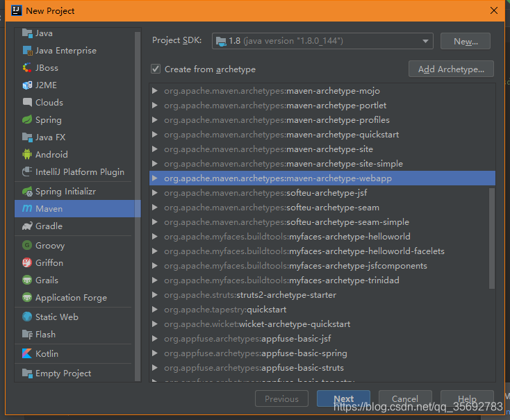Open the Project SDK dropdown
510x420 pixels.
pyautogui.click(x=322, y=41)
